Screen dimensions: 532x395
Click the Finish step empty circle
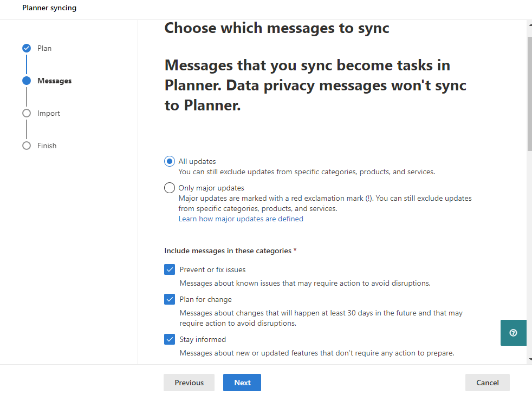pos(27,146)
